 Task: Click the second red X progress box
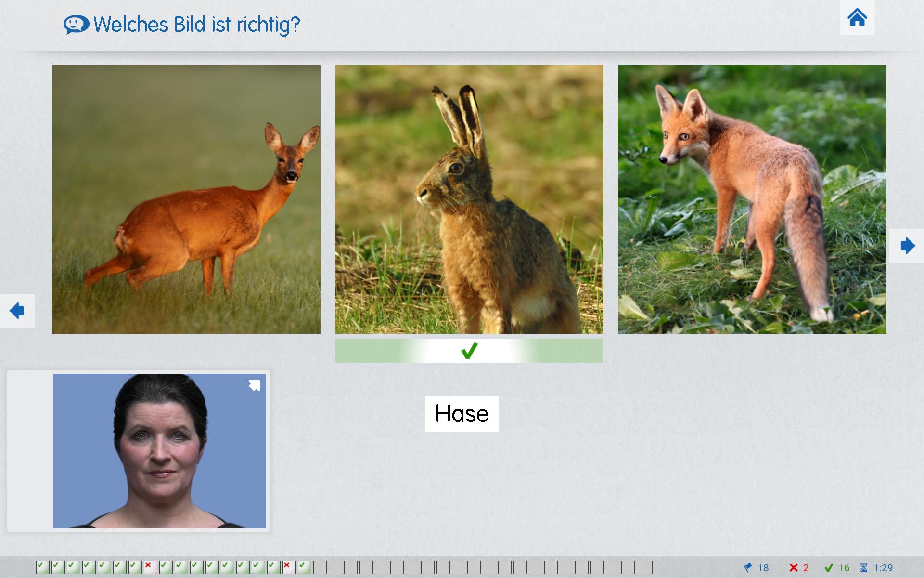pyautogui.click(x=289, y=567)
